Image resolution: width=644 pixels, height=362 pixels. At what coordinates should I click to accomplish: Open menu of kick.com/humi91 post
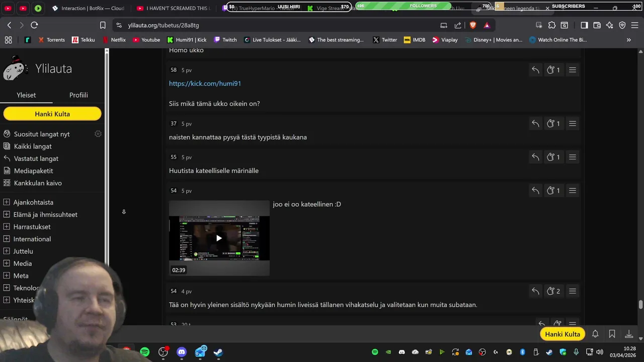(x=573, y=70)
